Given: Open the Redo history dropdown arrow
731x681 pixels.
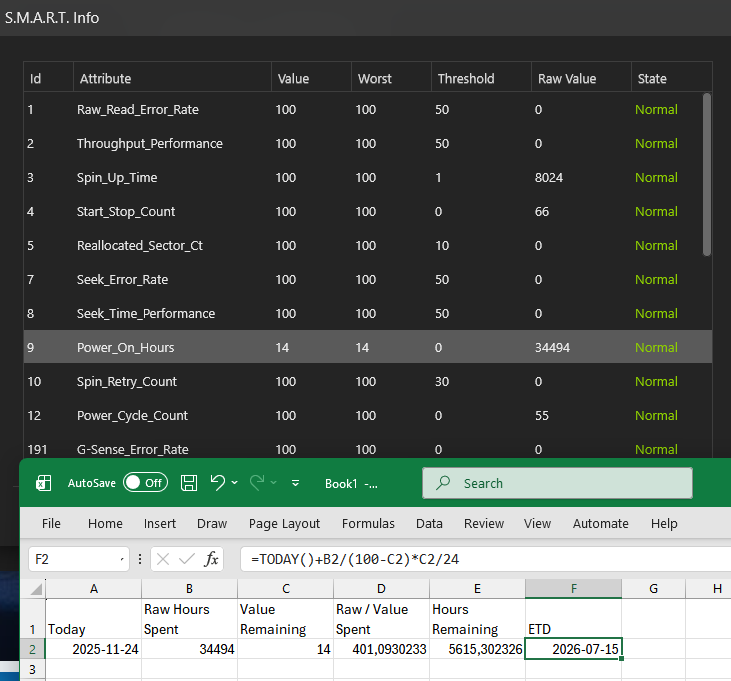Looking at the screenshot, I should (x=274, y=483).
